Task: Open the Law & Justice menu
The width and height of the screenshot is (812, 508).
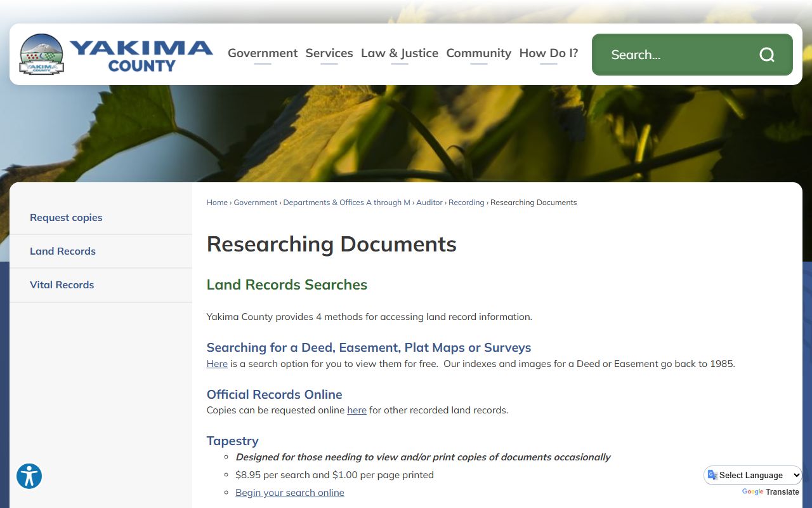Action: [x=400, y=53]
